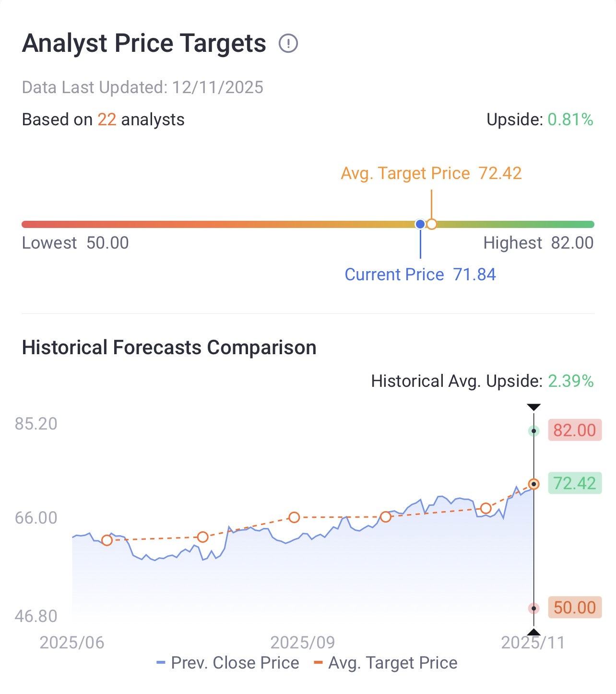616x694 pixels.
Task: Click the first orange target point on chart
Action: (107, 540)
